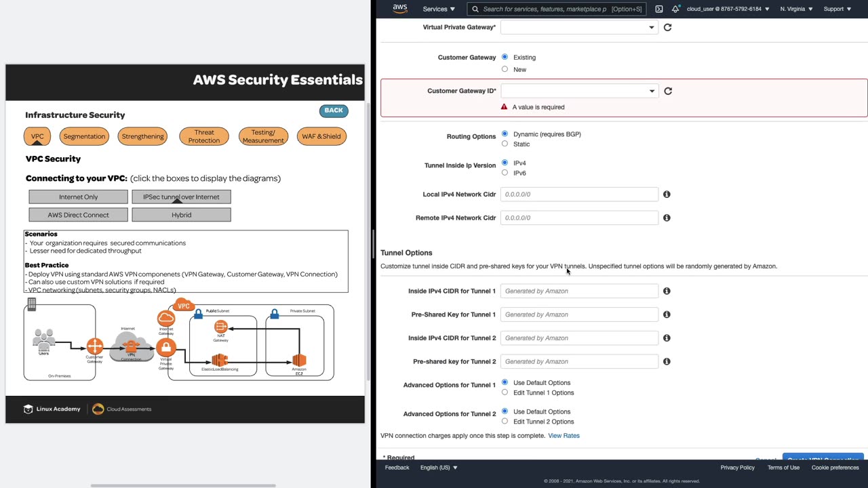Select the Strengthening topic pill
The height and width of the screenshot is (488, 868).
tap(142, 136)
